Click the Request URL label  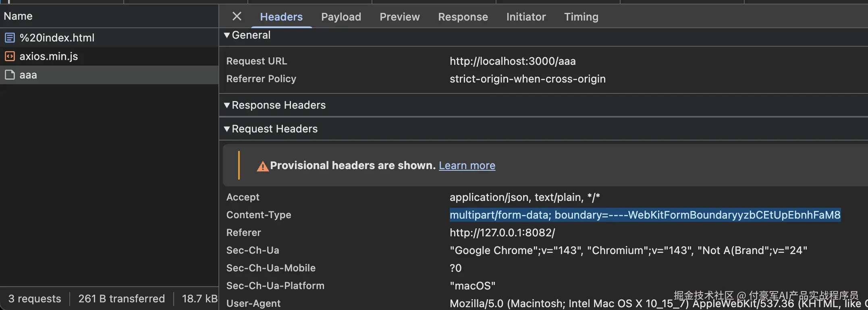pyautogui.click(x=257, y=61)
